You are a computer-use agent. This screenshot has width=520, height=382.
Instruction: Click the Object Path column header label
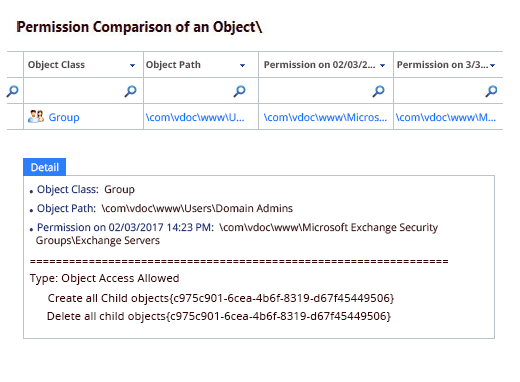[173, 65]
